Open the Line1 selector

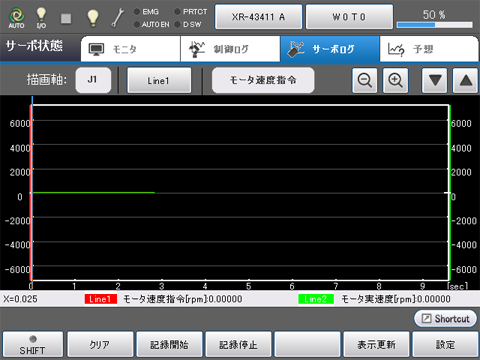[x=159, y=80]
